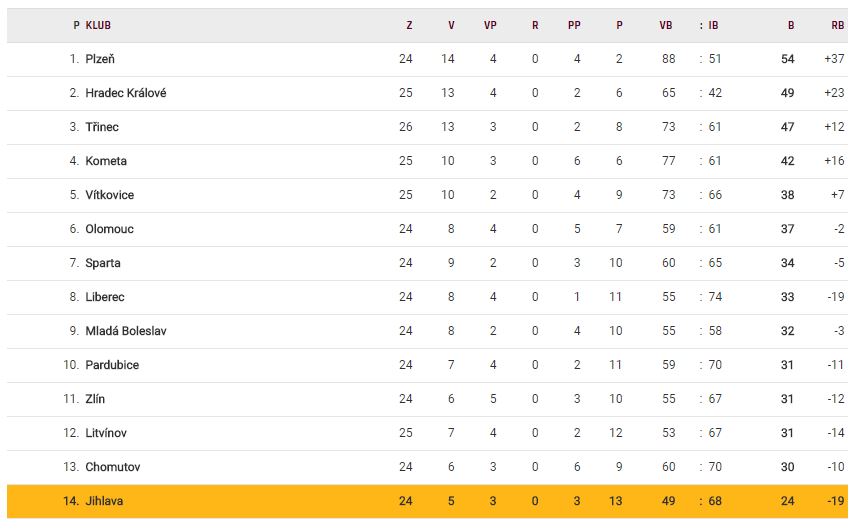This screenshot has height=530, width=856.
Task: Click the highlighted Jihlava team name
Action: [105, 501]
